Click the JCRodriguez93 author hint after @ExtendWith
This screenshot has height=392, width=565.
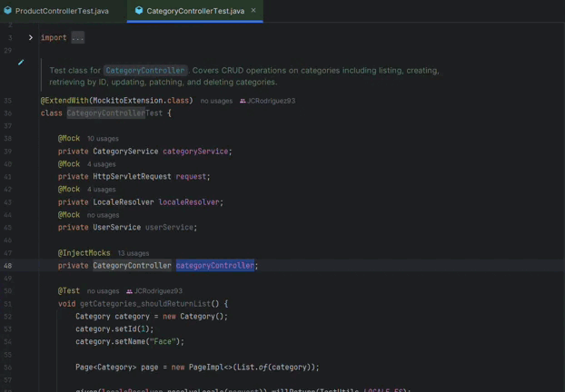271,101
